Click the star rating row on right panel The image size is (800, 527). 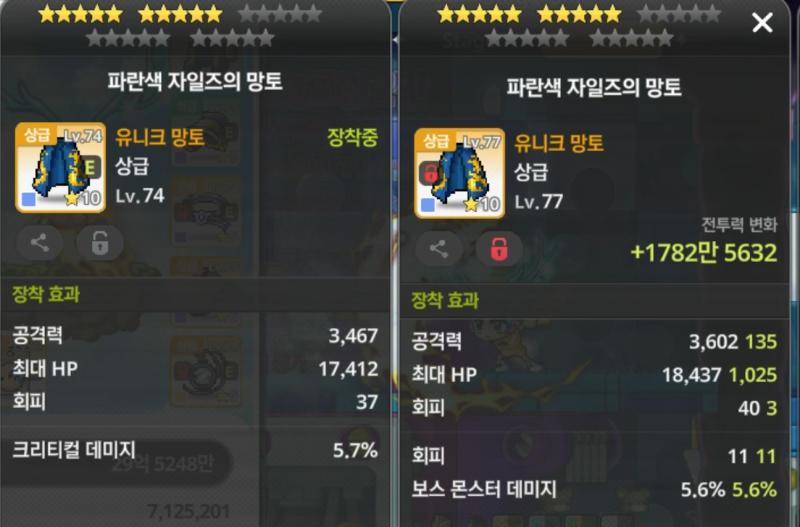[x=580, y=26]
